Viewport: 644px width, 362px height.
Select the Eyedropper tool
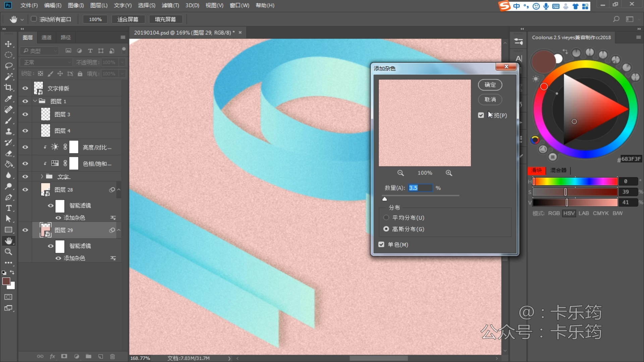pyautogui.click(x=8, y=99)
